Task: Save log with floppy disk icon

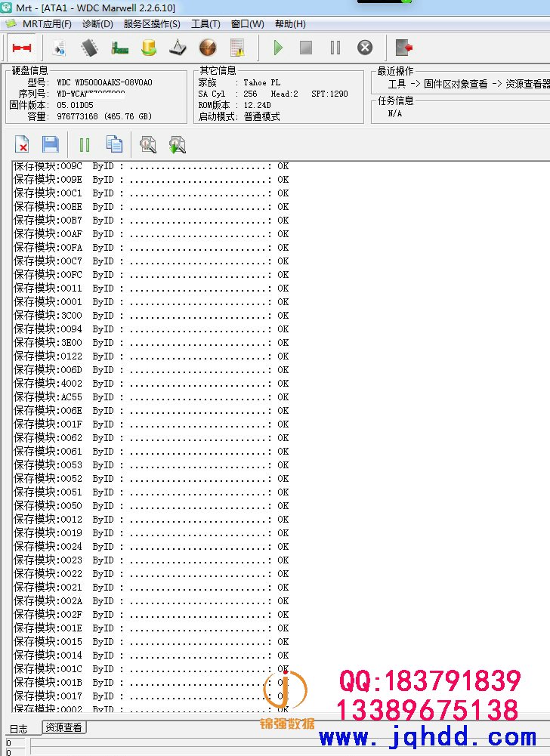Action: (x=50, y=144)
